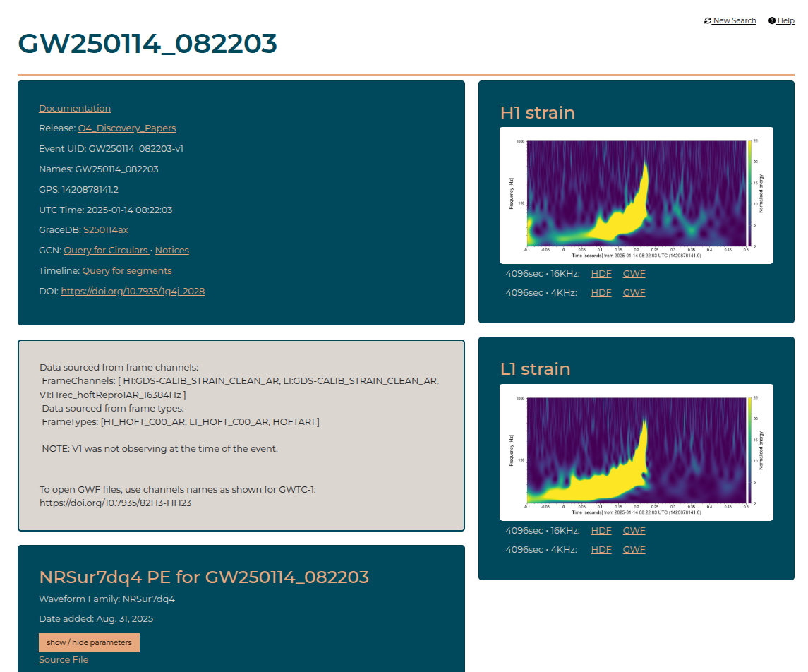808x672 pixels.
Task: Open the DOI 10.7935/1g4j-2028 link
Action: [x=133, y=291]
